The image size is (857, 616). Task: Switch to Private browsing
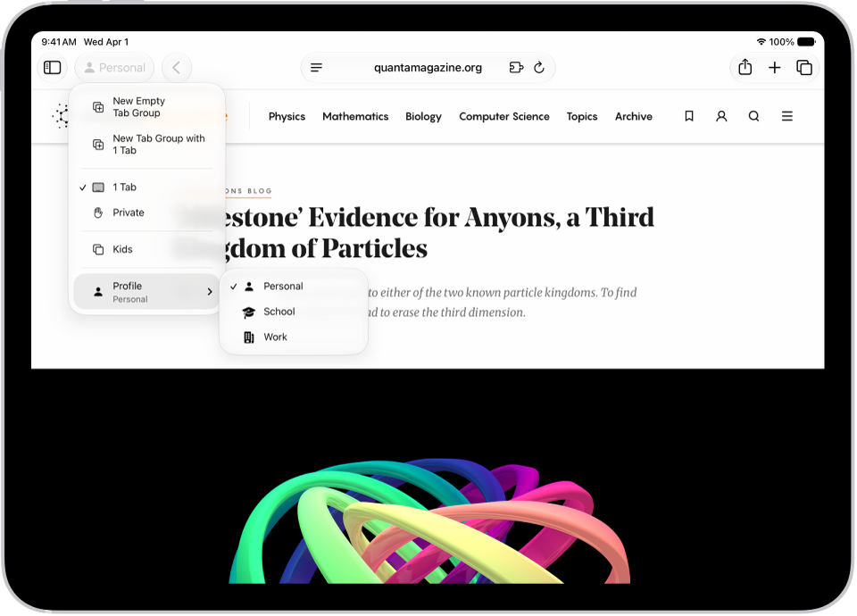(x=147, y=212)
